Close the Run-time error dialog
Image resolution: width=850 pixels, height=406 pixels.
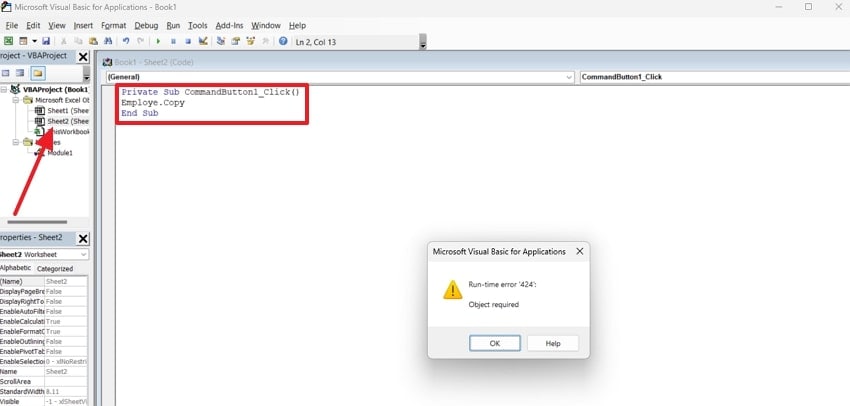tap(579, 252)
